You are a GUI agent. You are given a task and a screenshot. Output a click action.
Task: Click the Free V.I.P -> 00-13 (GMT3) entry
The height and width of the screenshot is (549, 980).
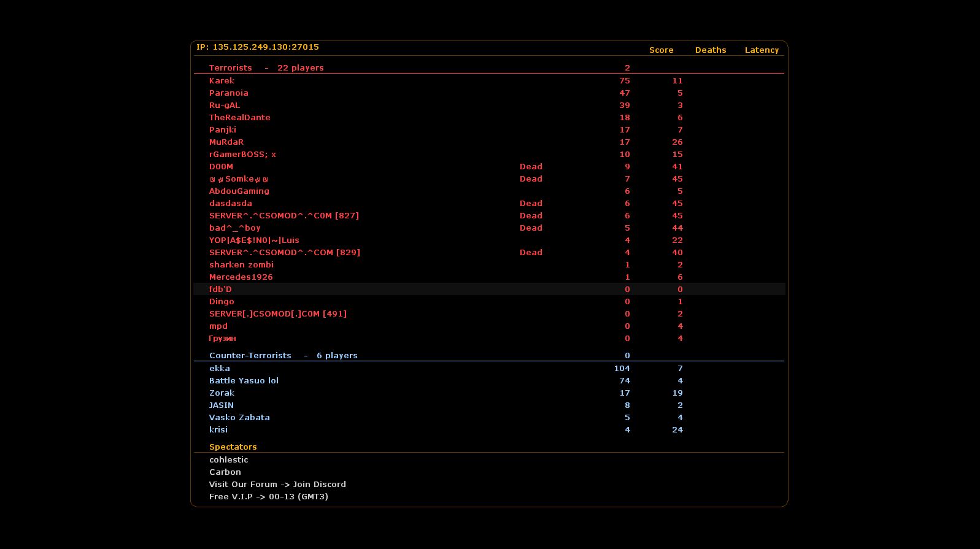click(268, 497)
